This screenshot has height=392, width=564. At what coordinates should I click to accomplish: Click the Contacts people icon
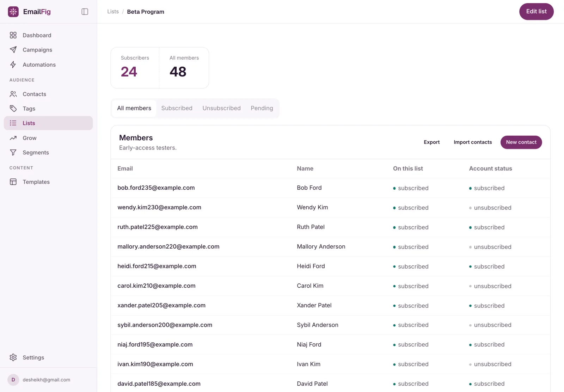tap(13, 94)
